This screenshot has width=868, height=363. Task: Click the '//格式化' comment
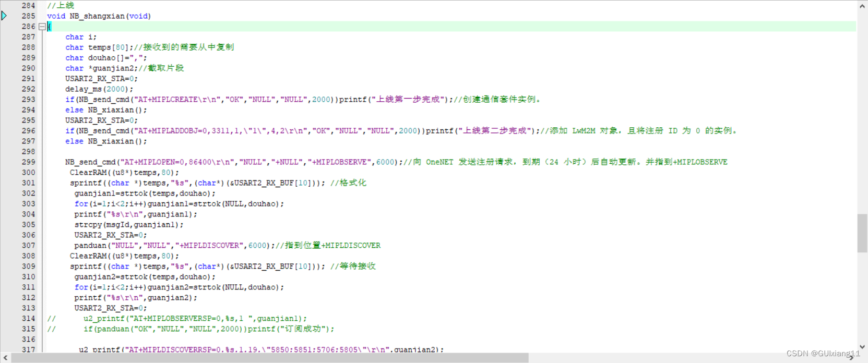tap(348, 183)
